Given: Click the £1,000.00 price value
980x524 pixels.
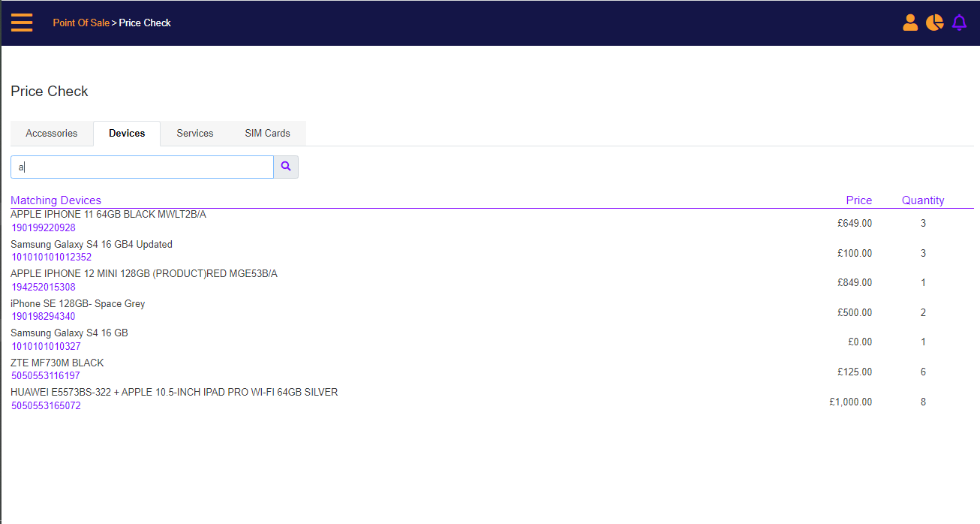Looking at the screenshot, I should pyautogui.click(x=851, y=402).
